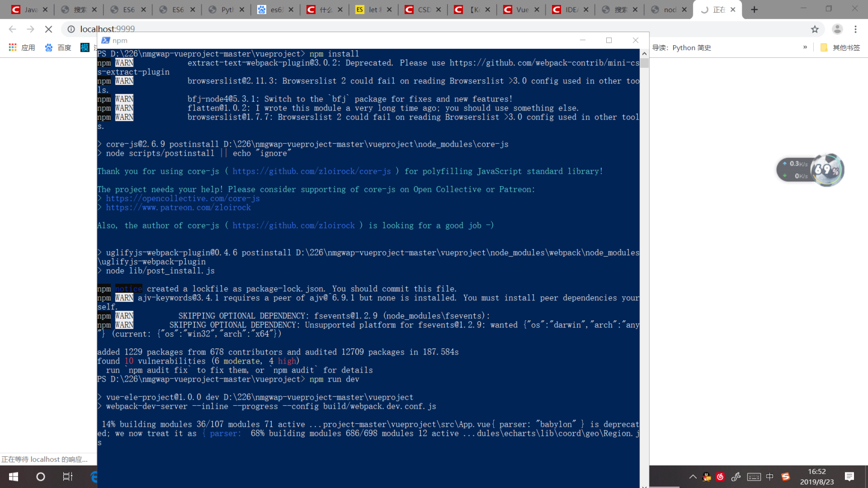
Task: Bookmark this page with the star icon
Action: pos(815,29)
